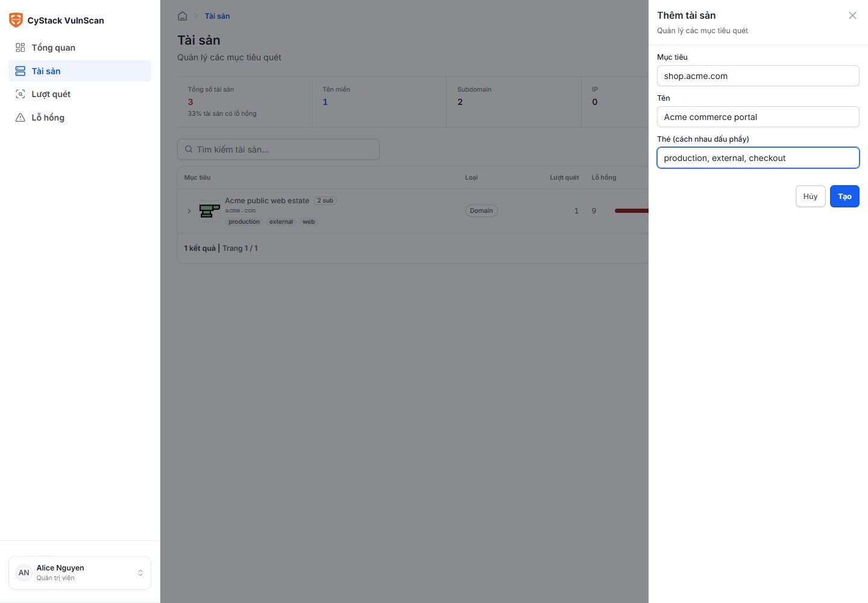Expand the Acme public web estate row
The width and height of the screenshot is (868, 603).
coord(189,211)
